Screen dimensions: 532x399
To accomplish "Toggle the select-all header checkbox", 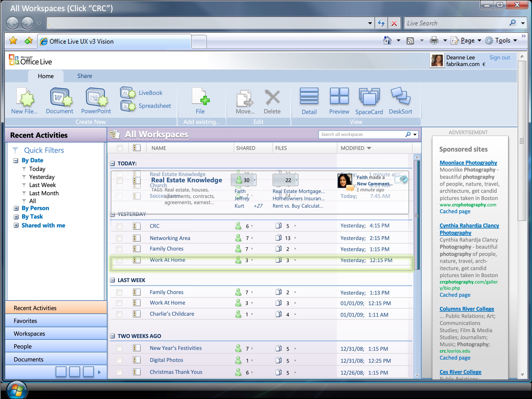I will pyautogui.click(x=120, y=148).
